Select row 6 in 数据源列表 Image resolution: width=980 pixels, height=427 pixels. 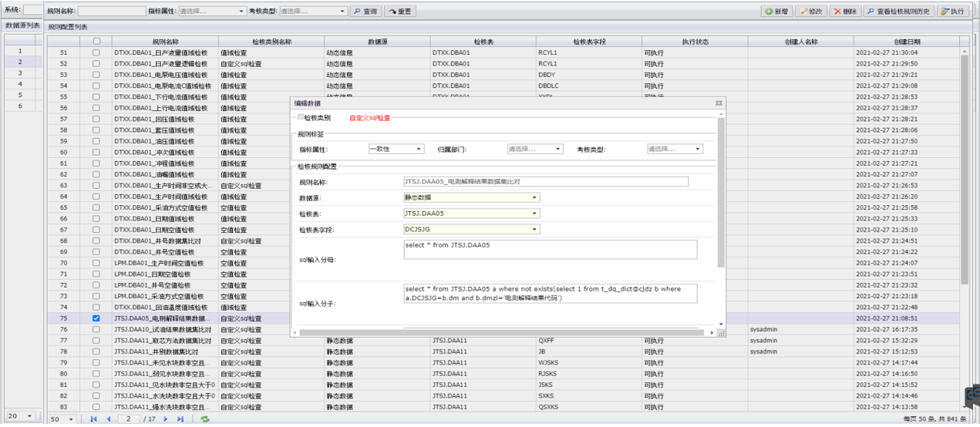click(x=20, y=106)
